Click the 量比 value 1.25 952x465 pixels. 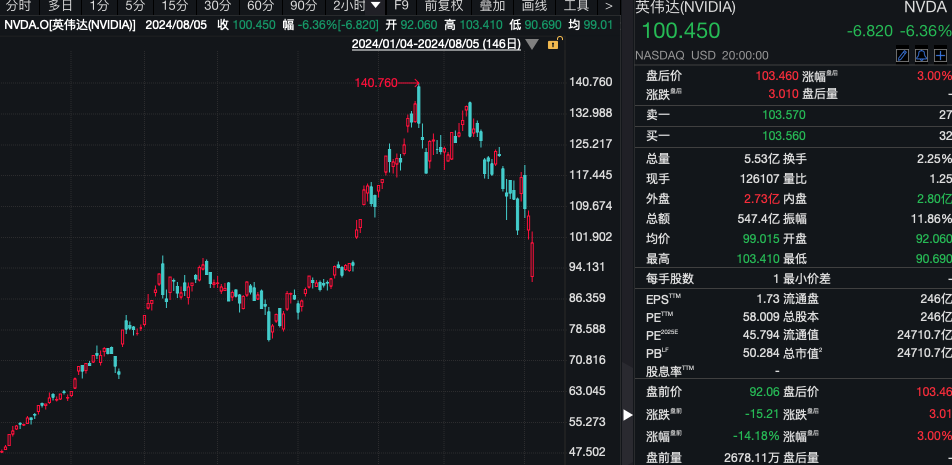coord(940,178)
